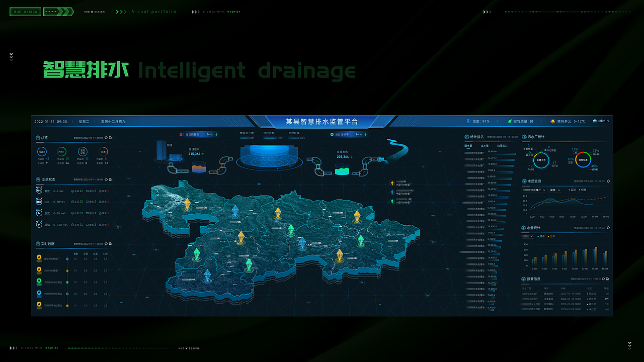The width and height of the screenshot is (644, 362).
Task: Export data from the 总览 panel
Action: pos(110,137)
